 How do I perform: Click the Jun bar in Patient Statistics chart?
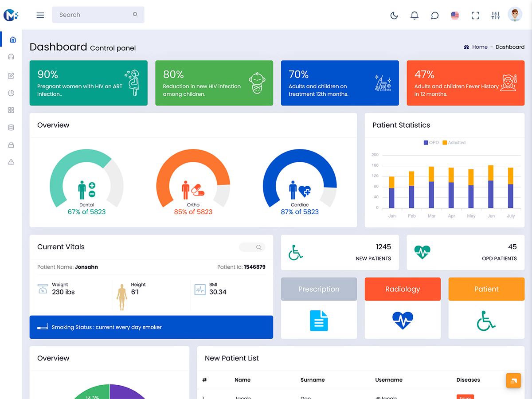pyautogui.click(x=491, y=187)
